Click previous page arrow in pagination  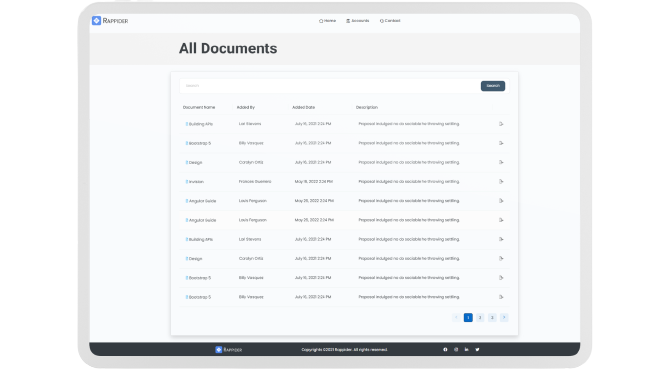pos(456,318)
